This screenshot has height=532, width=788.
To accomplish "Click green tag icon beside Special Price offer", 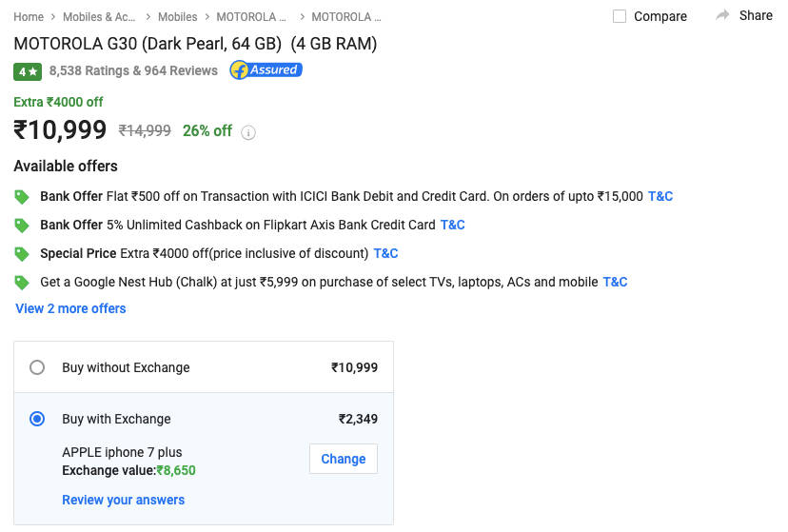I will 22,254.
